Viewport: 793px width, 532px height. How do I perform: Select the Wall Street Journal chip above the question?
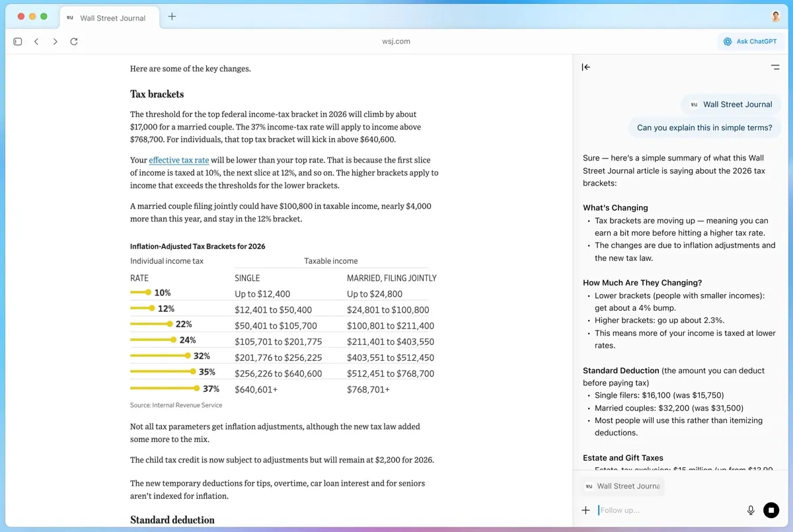pyautogui.click(x=730, y=104)
